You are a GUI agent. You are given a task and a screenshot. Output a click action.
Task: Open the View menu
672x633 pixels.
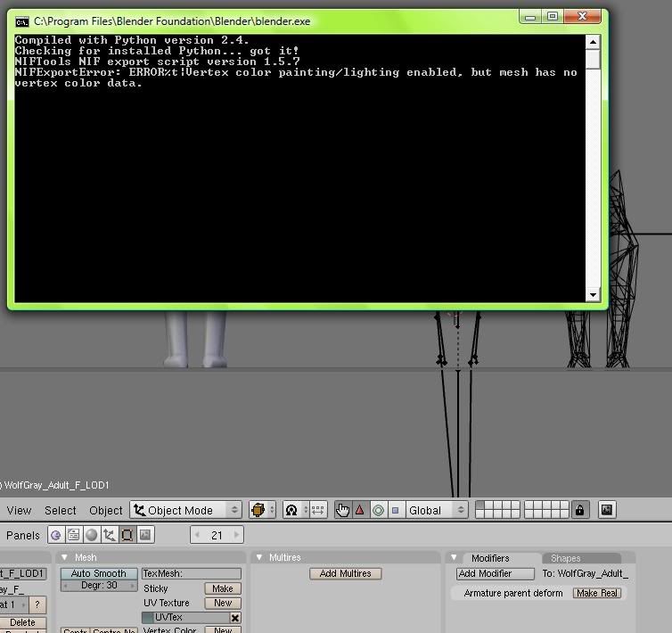coord(19,510)
